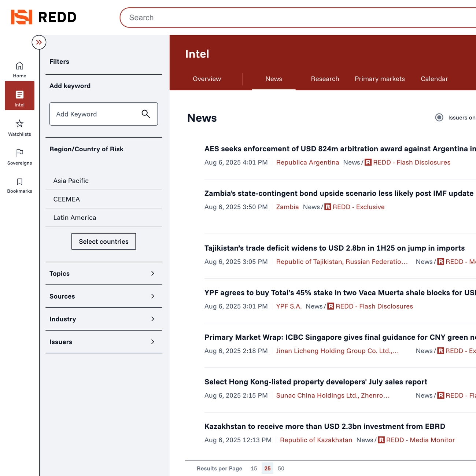Click the REDD logo

coord(43,17)
